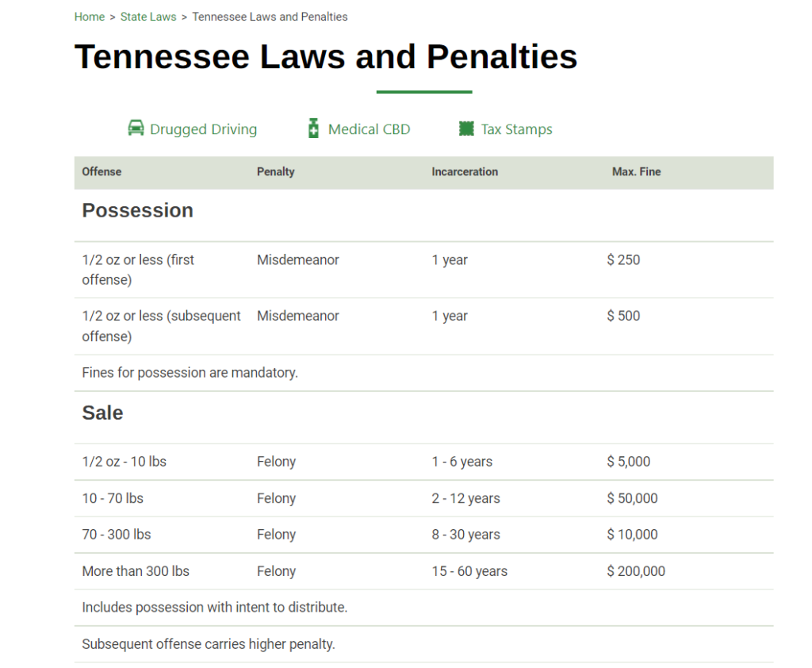Click the Max. Fine column header
This screenshot has width=812, height=668.
point(636,171)
